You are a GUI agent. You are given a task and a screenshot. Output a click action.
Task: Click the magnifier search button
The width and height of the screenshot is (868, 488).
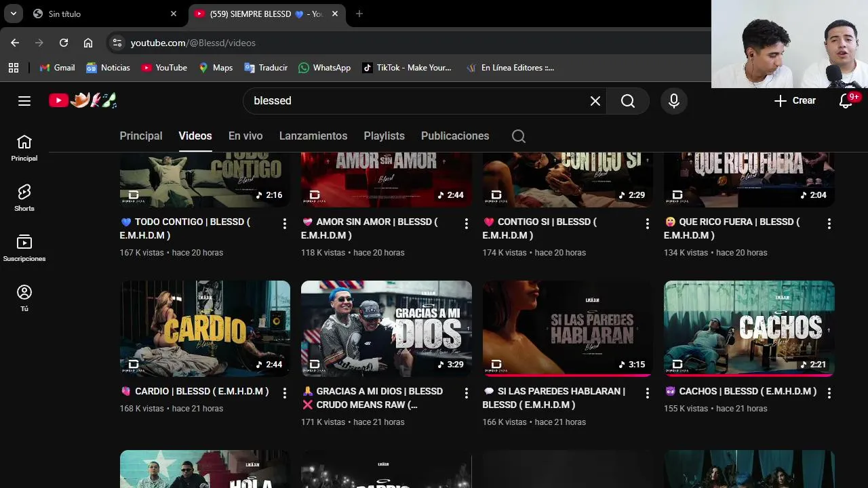coord(628,101)
